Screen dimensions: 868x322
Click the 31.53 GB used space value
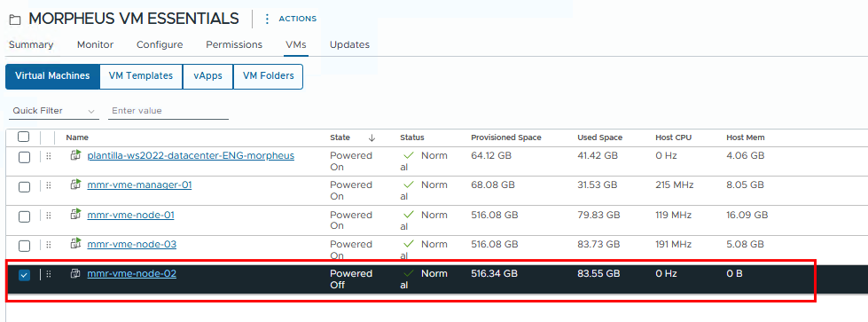pyautogui.click(x=598, y=185)
